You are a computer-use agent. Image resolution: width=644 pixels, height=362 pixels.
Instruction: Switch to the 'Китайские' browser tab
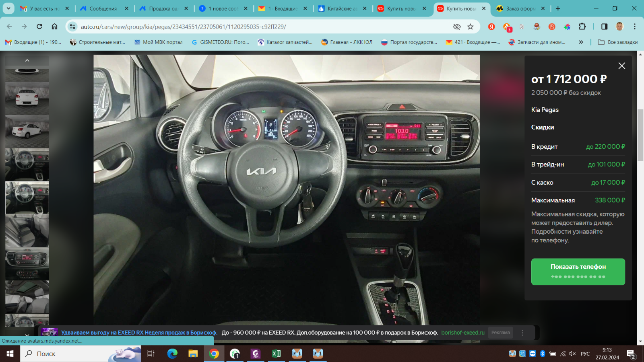[342, 8]
